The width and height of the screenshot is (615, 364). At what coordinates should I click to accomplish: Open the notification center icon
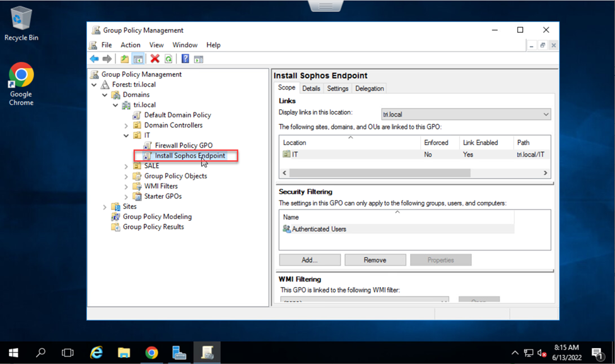[x=598, y=354]
